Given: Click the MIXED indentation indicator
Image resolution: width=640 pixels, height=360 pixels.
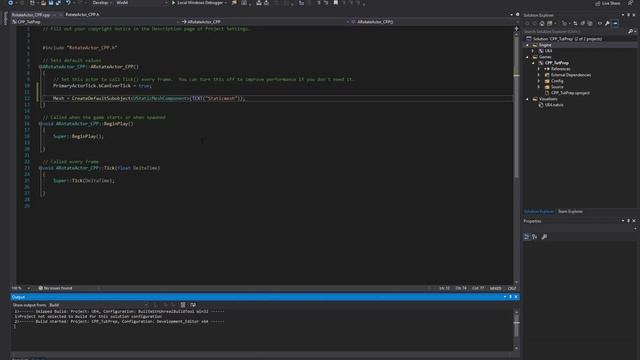Looking at the screenshot, I should pyautogui.click(x=496, y=288).
